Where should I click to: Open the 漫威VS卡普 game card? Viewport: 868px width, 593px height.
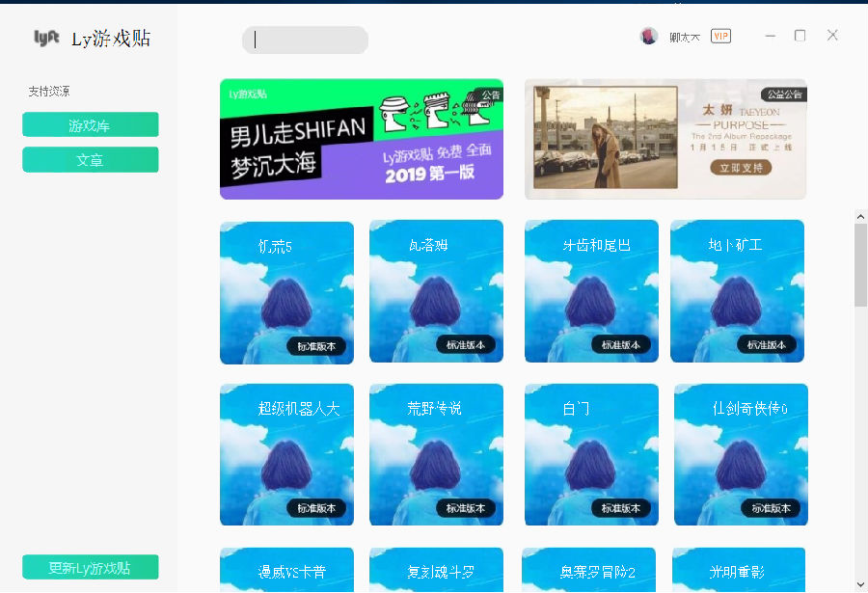coord(286,570)
